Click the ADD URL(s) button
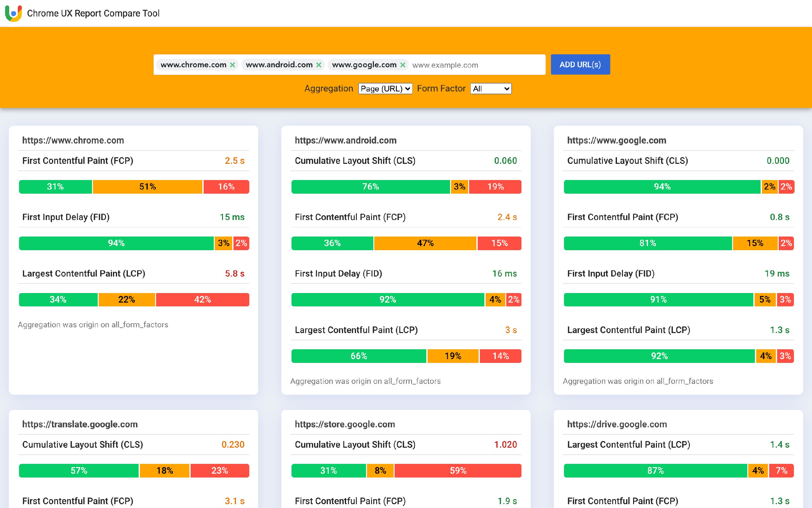The width and height of the screenshot is (812, 508). pos(580,64)
